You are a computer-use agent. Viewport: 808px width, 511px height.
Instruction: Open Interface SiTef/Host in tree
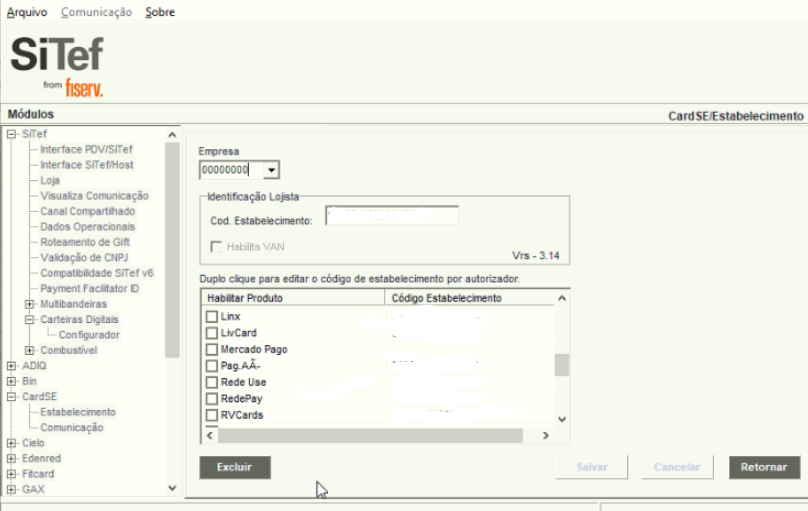(x=87, y=165)
